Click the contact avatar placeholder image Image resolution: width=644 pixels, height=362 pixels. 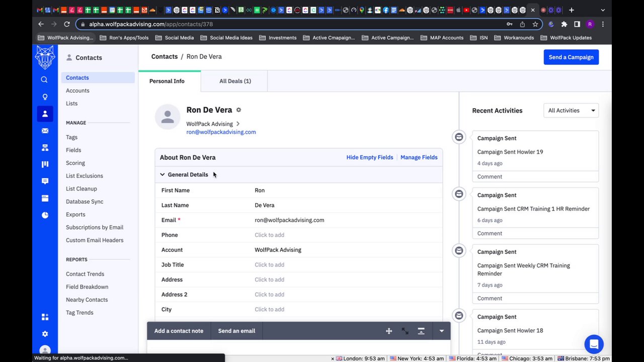(x=168, y=117)
